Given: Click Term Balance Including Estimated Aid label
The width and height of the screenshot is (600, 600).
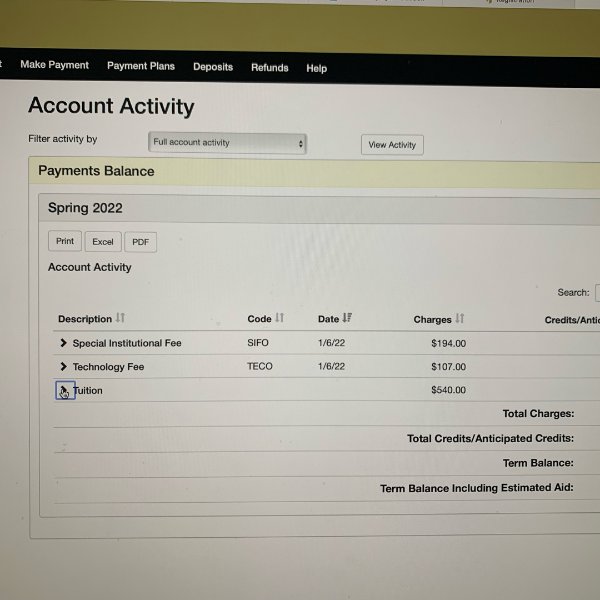Looking at the screenshot, I should tap(477, 488).
